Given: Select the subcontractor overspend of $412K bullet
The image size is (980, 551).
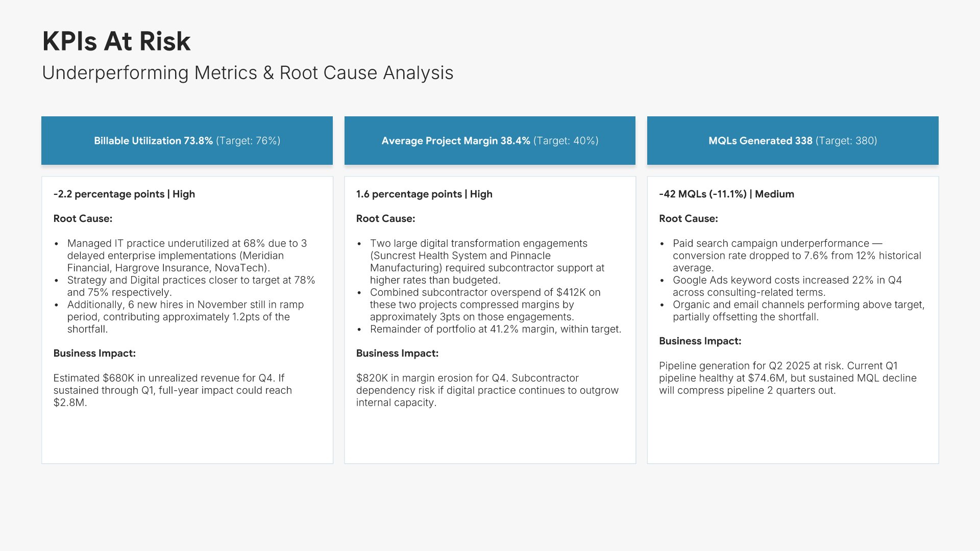Looking at the screenshot, I should (x=485, y=305).
